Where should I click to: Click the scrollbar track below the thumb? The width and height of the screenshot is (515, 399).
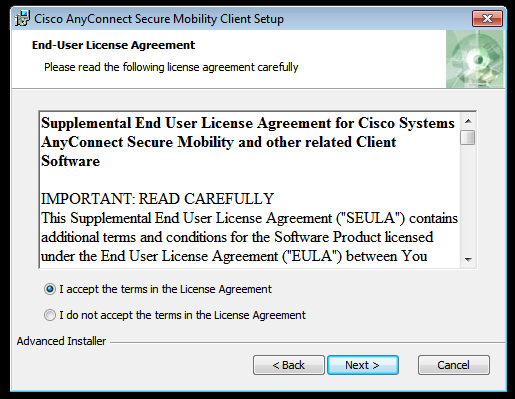[468, 198]
